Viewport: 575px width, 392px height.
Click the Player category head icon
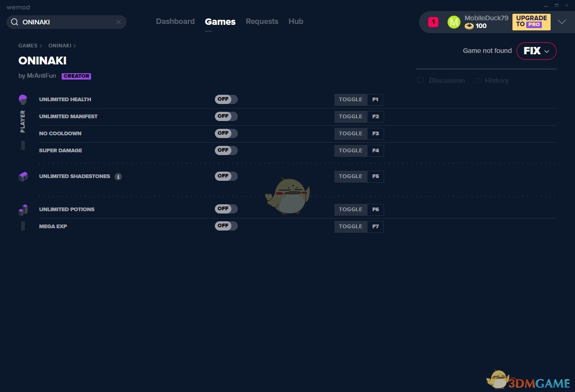23,99
